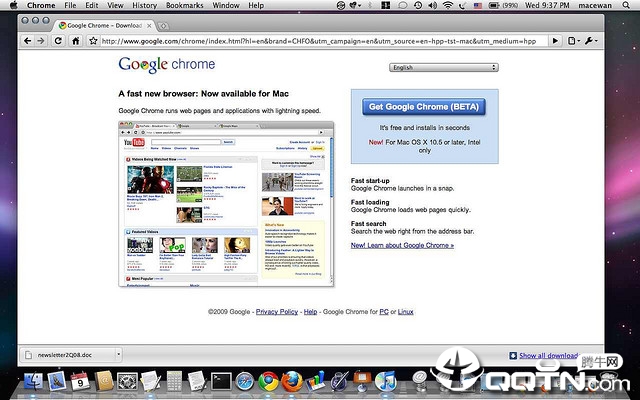
Task: Open the Wi-Fi status menu
Action: tap(448, 5)
